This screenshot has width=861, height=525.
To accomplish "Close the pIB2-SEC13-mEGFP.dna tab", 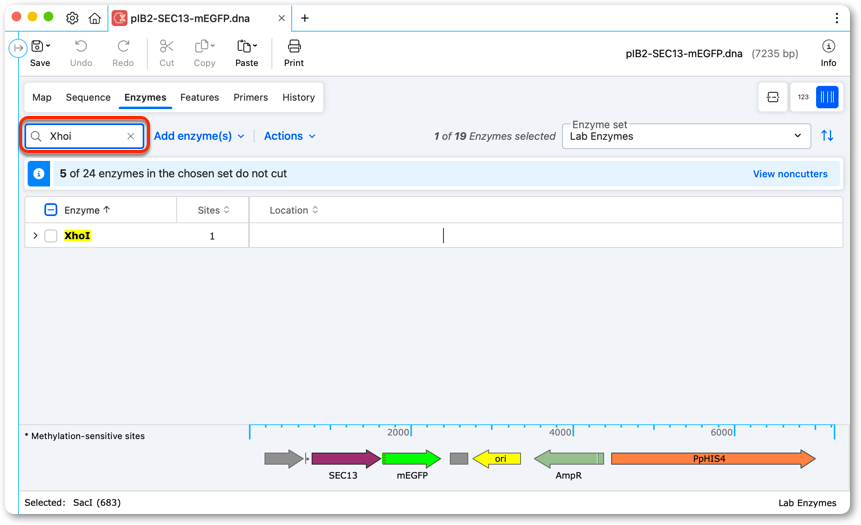I will [x=281, y=18].
